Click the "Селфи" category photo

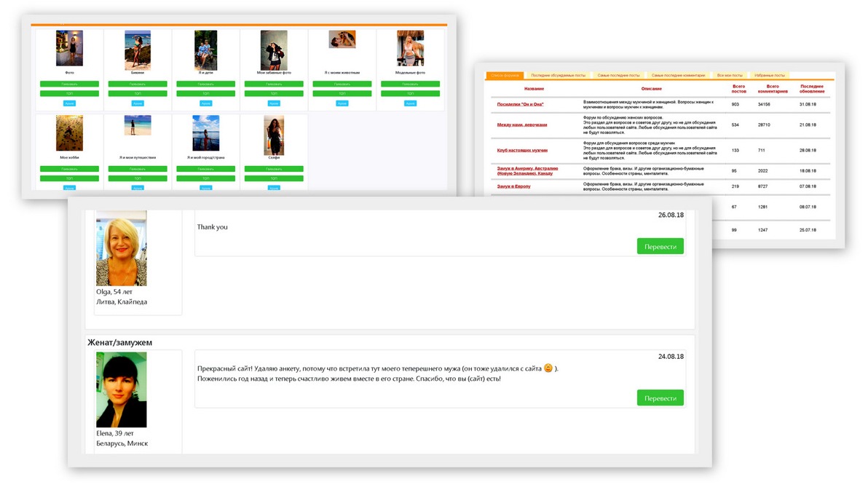pyautogui.click(x=274, y=135)
